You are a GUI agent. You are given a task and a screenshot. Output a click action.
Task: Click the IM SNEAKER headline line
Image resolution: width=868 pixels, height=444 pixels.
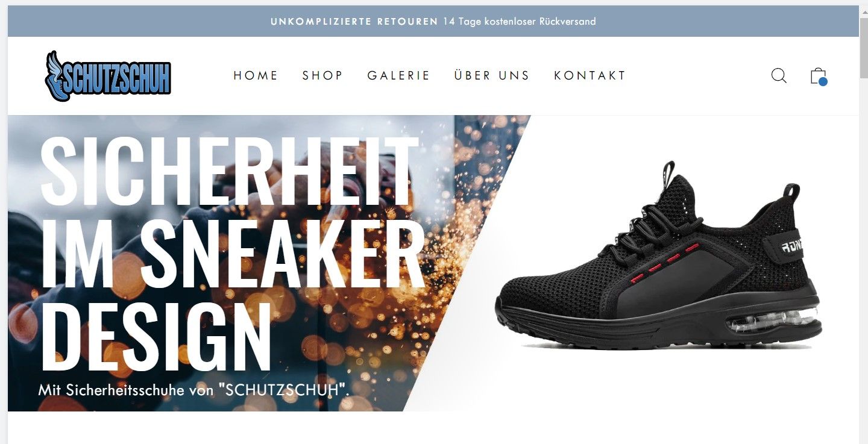(x=233, y=254)
